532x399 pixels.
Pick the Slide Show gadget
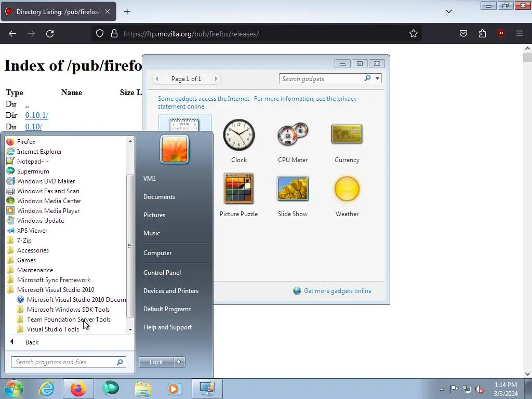tap(292, 195)
